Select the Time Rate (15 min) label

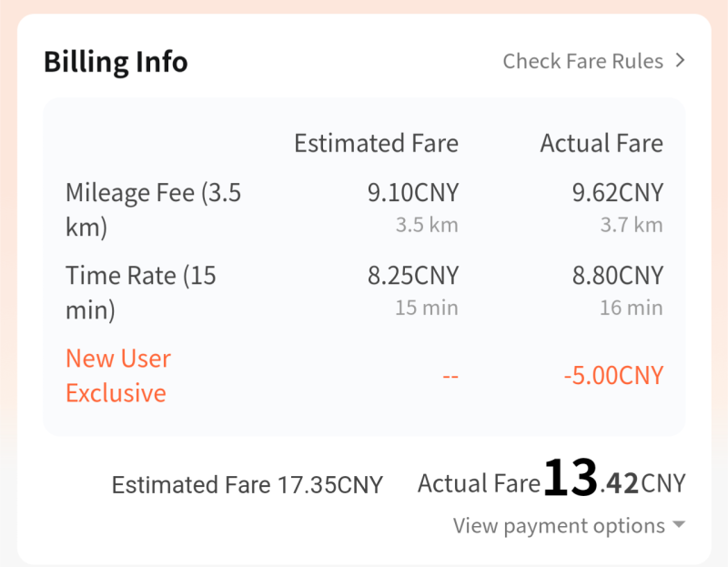(140, 292)
